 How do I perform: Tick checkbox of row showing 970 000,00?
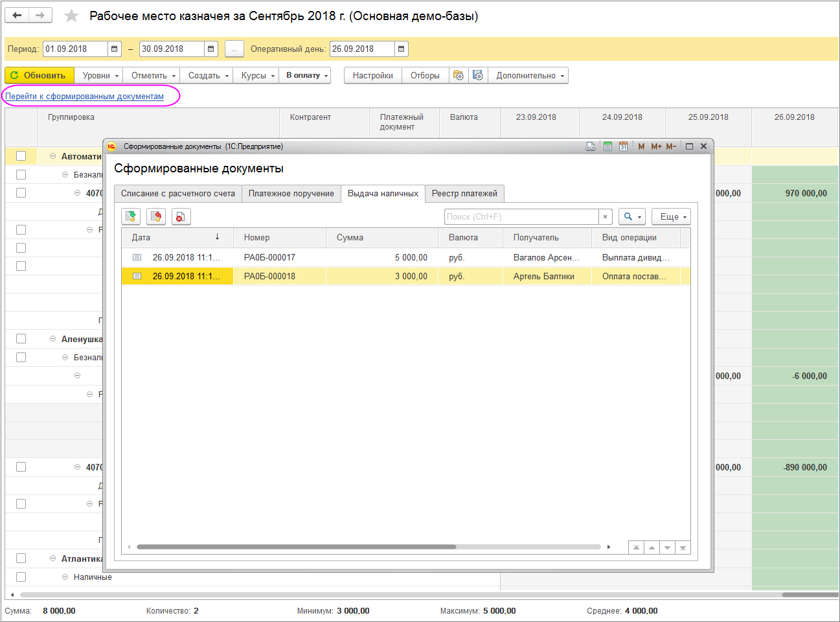coord(21,193)
